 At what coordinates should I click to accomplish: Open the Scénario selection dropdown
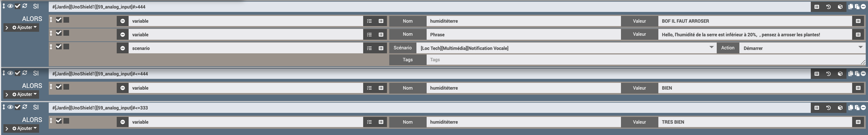pyautogui.click(x=566, y=48)
